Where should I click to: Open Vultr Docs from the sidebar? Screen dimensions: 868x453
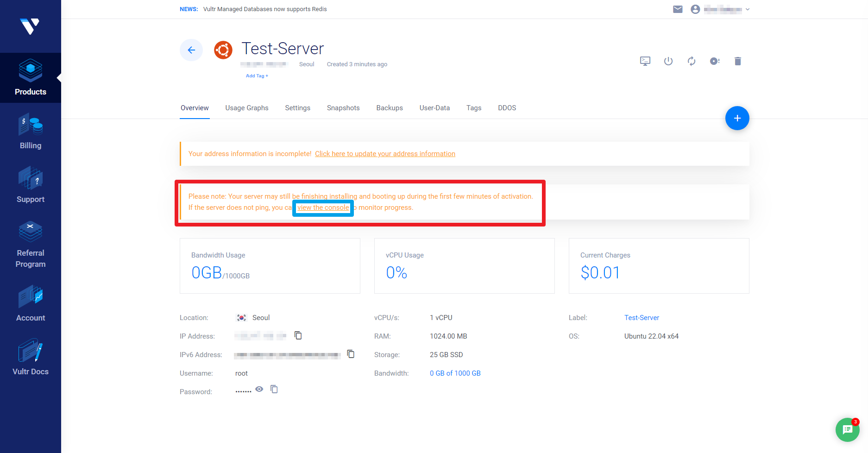pyautogui.click(x=31, y=358)
